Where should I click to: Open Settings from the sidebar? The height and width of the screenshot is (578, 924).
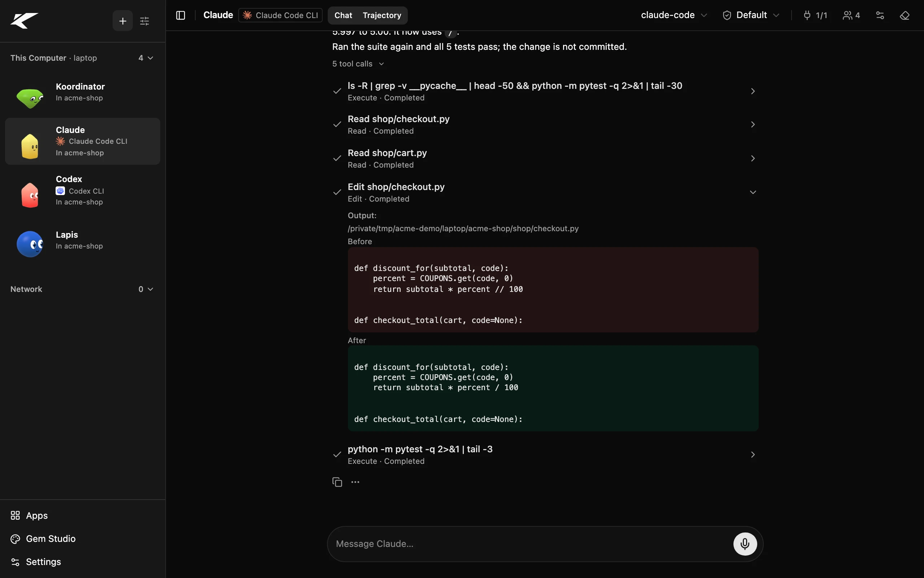coord(36,561)
